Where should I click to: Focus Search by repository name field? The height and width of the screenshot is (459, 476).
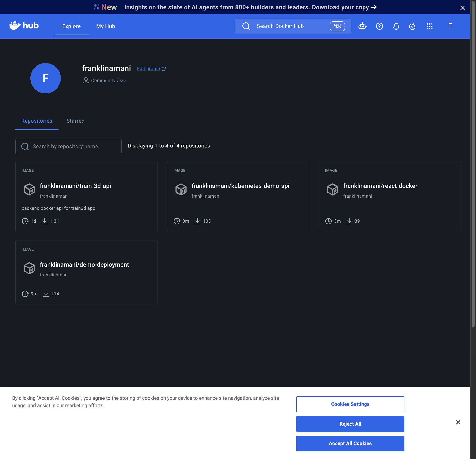tap(68, 146)
